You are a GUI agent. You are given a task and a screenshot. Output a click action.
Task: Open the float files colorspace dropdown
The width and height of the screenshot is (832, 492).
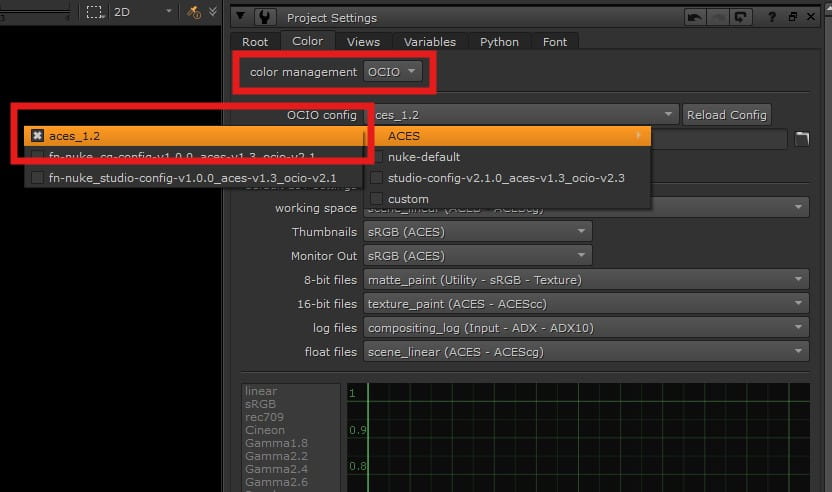coord(586,352)
